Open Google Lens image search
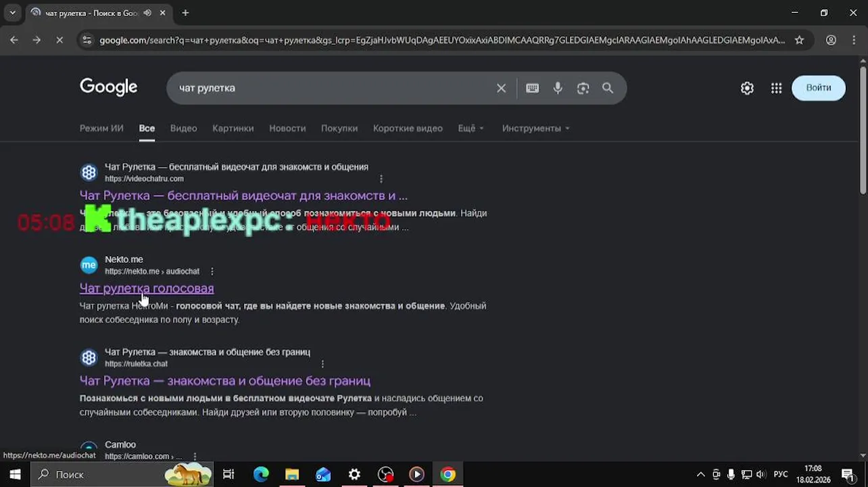Screen dimensions: 868x487 pos(583,88)
